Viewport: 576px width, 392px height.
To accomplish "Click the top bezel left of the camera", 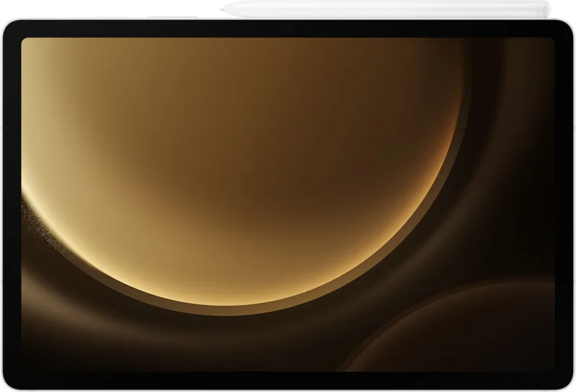I will tap(144, 29).
